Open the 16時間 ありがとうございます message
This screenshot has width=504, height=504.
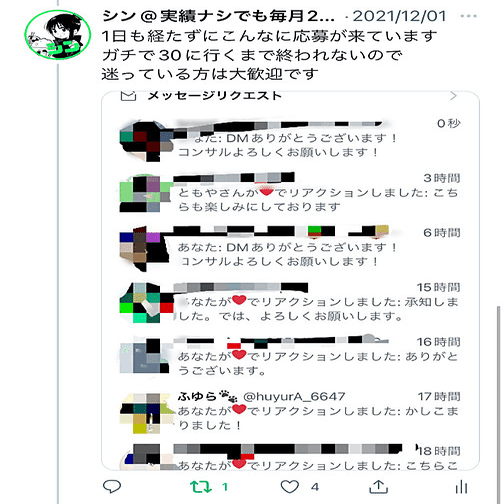click(x=290, y=357)
